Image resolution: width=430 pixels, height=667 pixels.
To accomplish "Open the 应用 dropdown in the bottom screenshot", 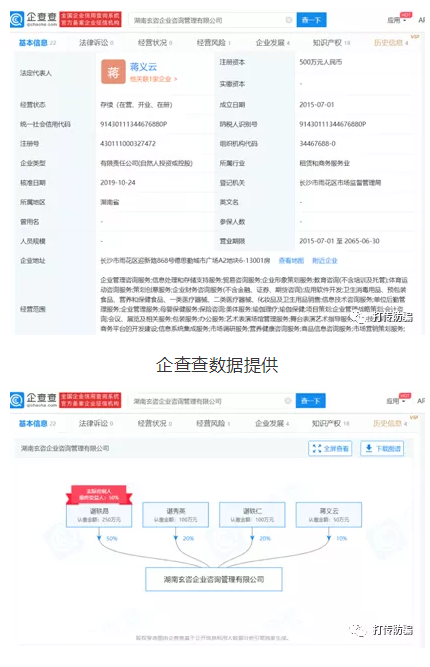I will (x=396, y=401).
